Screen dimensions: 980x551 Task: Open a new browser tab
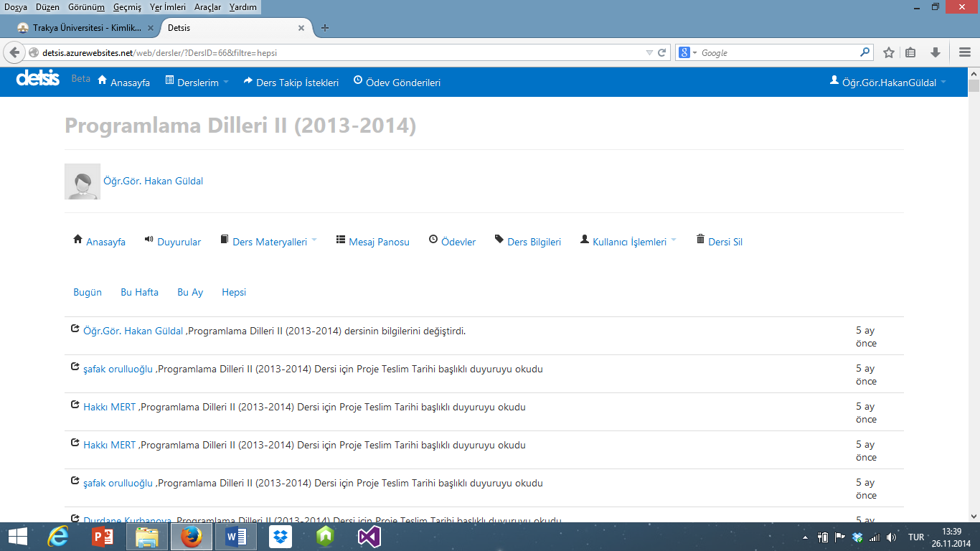click(x=325, y=28)
